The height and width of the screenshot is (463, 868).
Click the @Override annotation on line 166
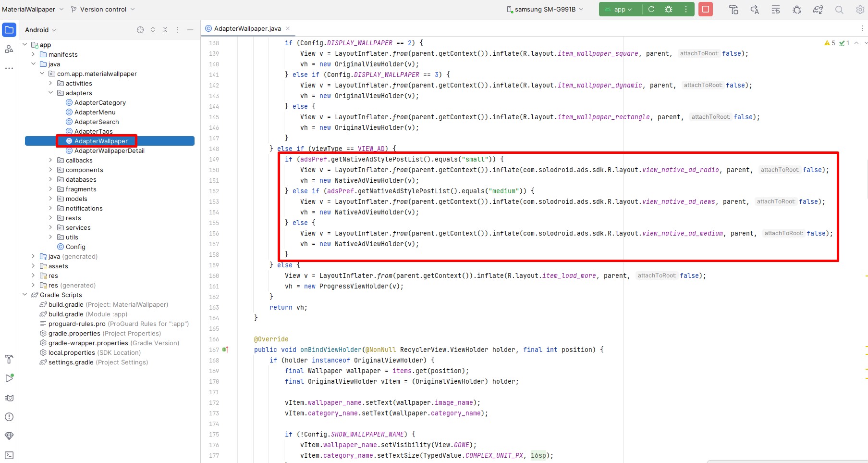[271, 339]
